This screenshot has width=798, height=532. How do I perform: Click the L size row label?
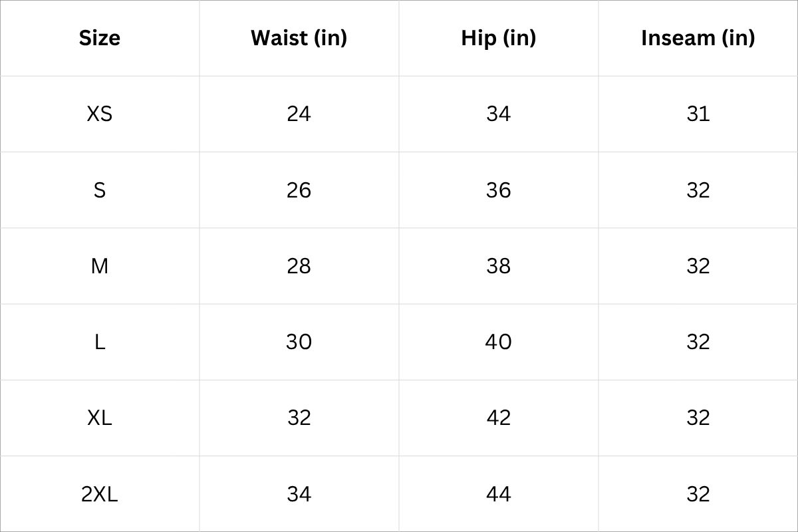click(100, 342)
